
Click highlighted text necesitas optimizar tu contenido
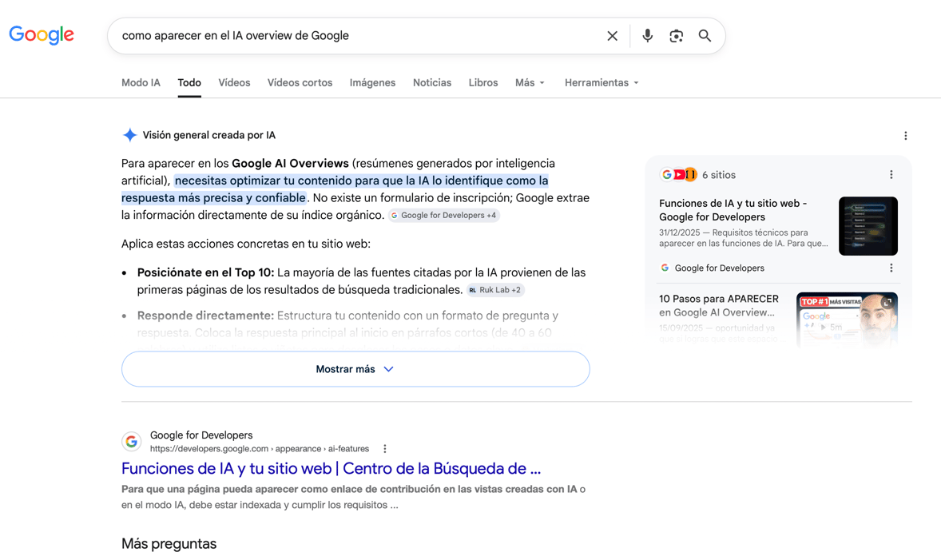point(335,189)
